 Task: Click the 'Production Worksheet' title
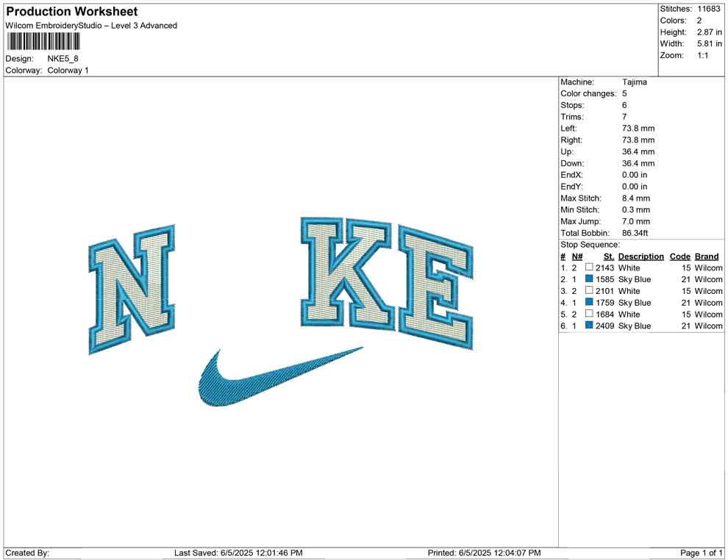click(72, 12)
